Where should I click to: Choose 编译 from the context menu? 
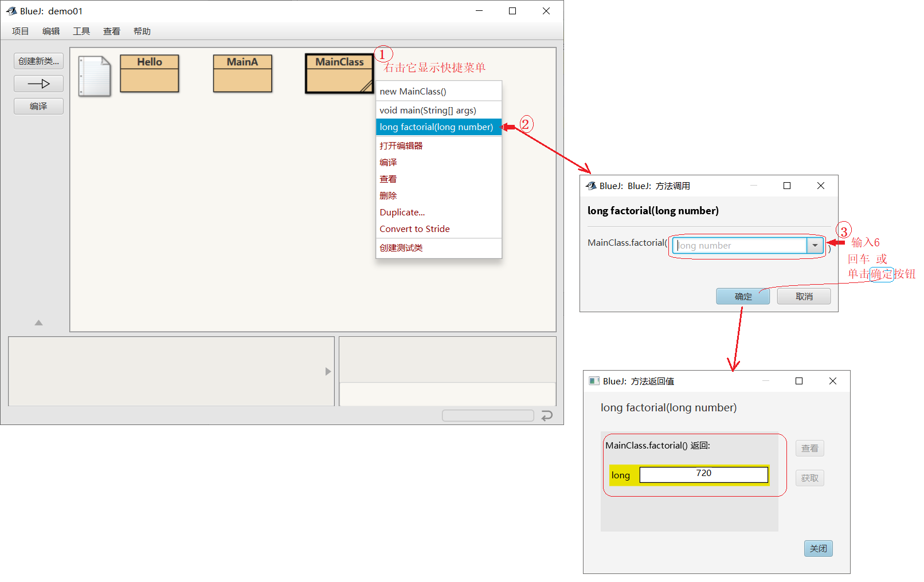click(438, 162)
